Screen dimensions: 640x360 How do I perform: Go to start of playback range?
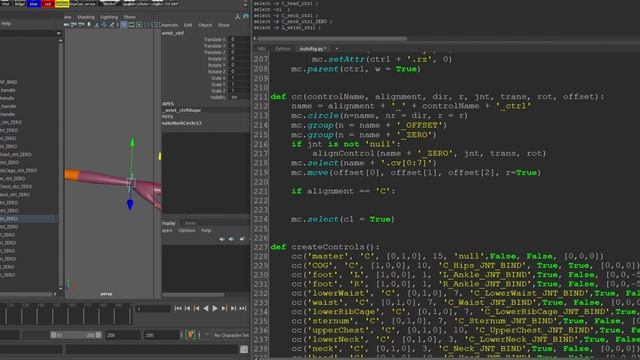[x=178, y=308]
